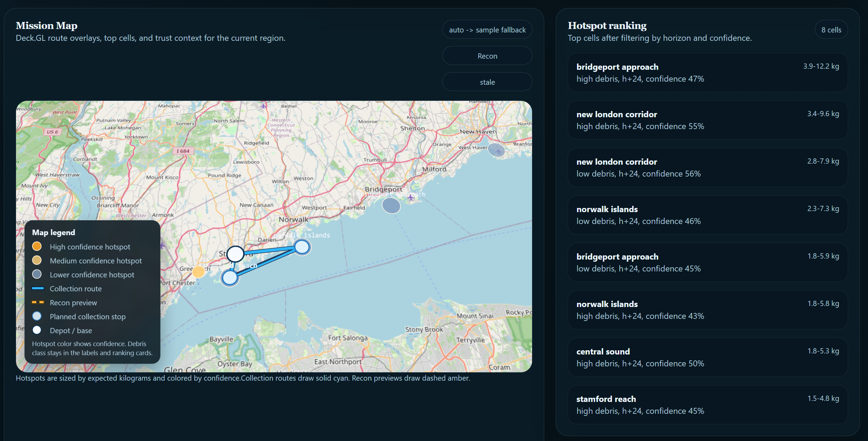Image resolution: width=868 pixels, height=441 pixels.
Task: Click the Bridgeport approach hotspot circle on map
Action: (391, 206)
